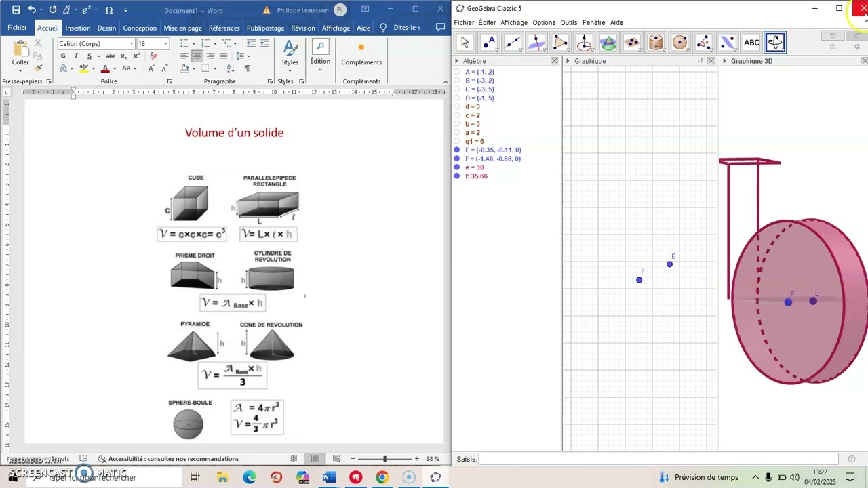Open the Mise en page tab in Word
The image size is (868, 488).
183,28
